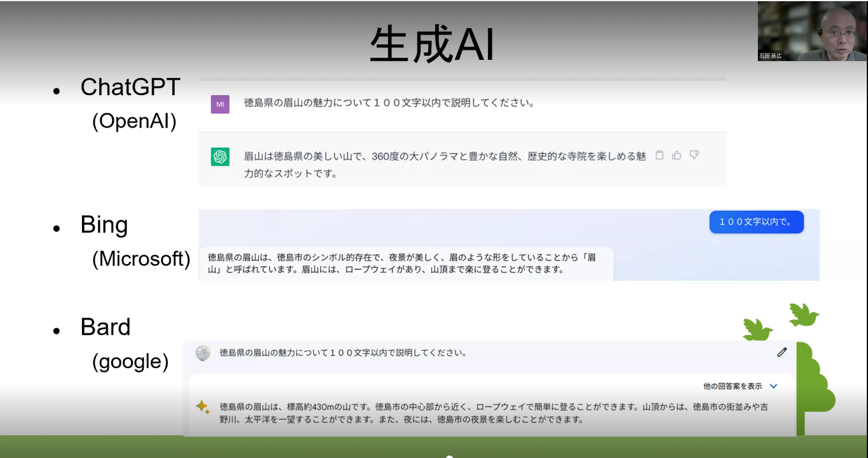868x458 pixels.
Task: Give thumbs down to ChatGPT response
Action: click(694, 155)
